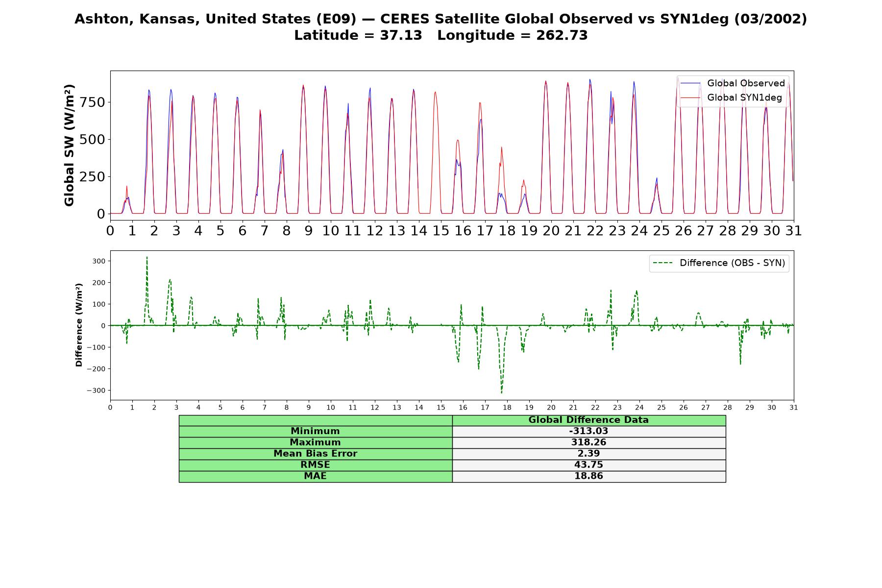Select the MAE value 18.86 cell
Screen dimensions: 882x588
(589, 476)
